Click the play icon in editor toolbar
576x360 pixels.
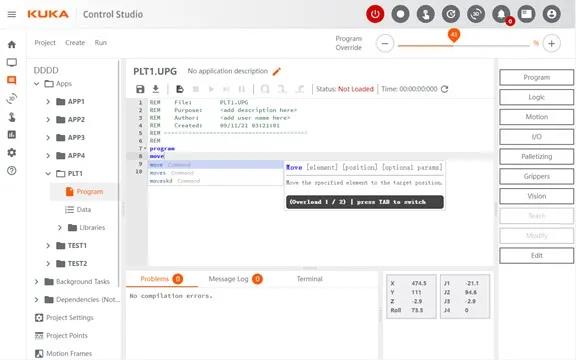click(x=211, y=89)
